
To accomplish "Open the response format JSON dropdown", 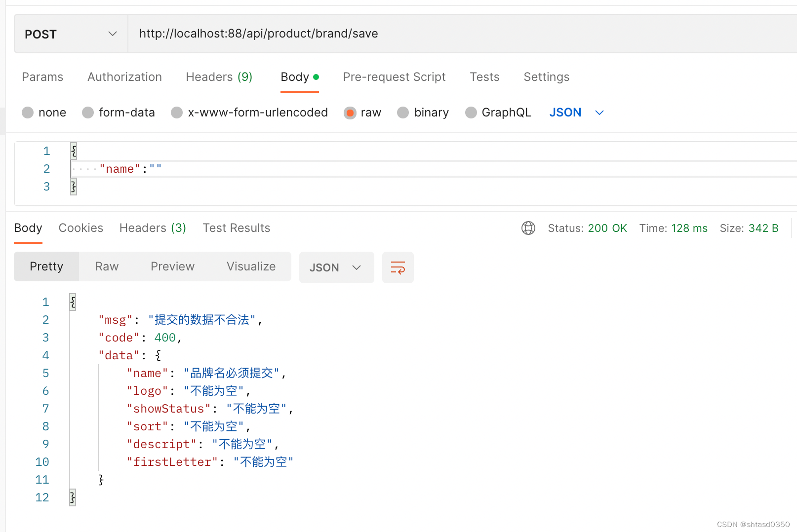I will [x=336, y=267].
